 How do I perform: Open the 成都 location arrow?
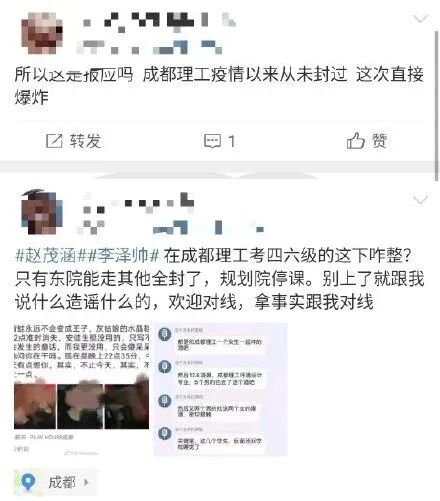click(x=86, y=482)
